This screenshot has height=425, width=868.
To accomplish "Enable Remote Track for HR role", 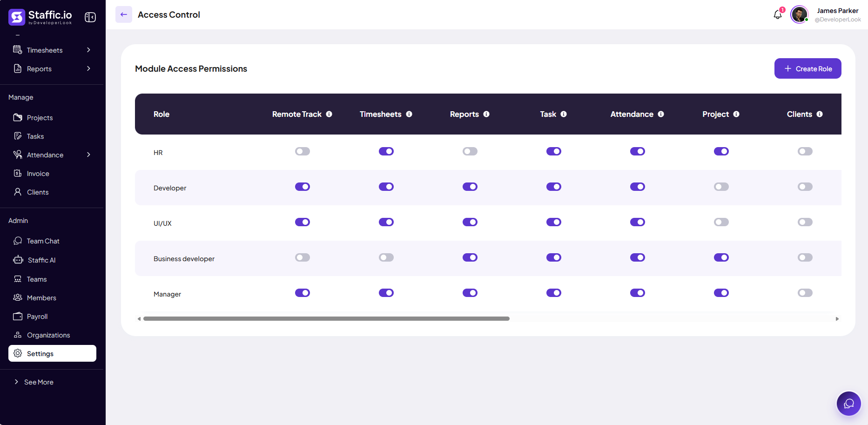I will [303, 151].
